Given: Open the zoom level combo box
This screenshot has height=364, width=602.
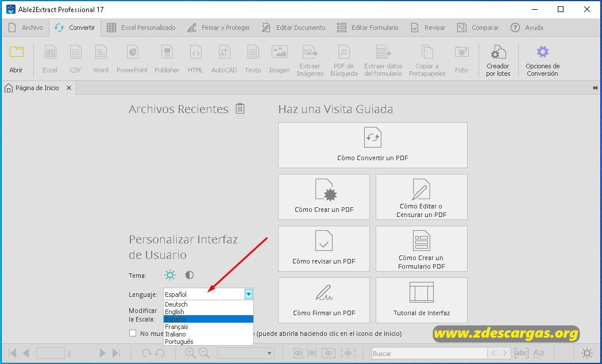Looking at the screenshot, I should [246, 353].
